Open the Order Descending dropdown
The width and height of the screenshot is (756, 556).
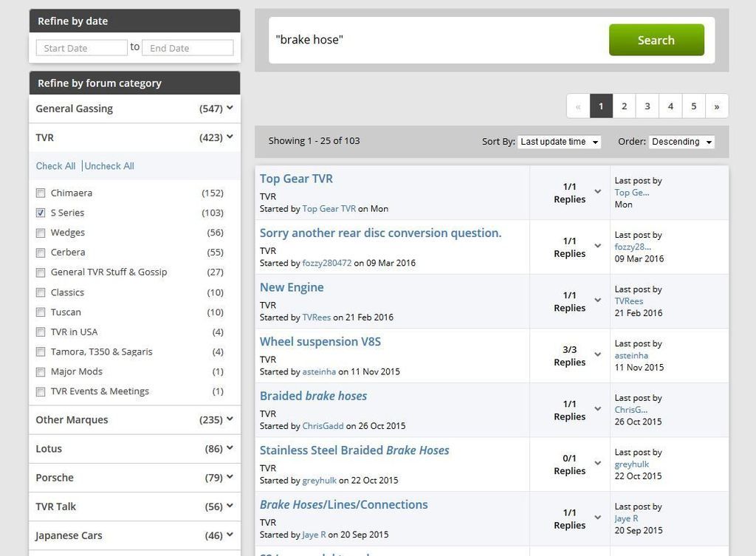[681, 142]
